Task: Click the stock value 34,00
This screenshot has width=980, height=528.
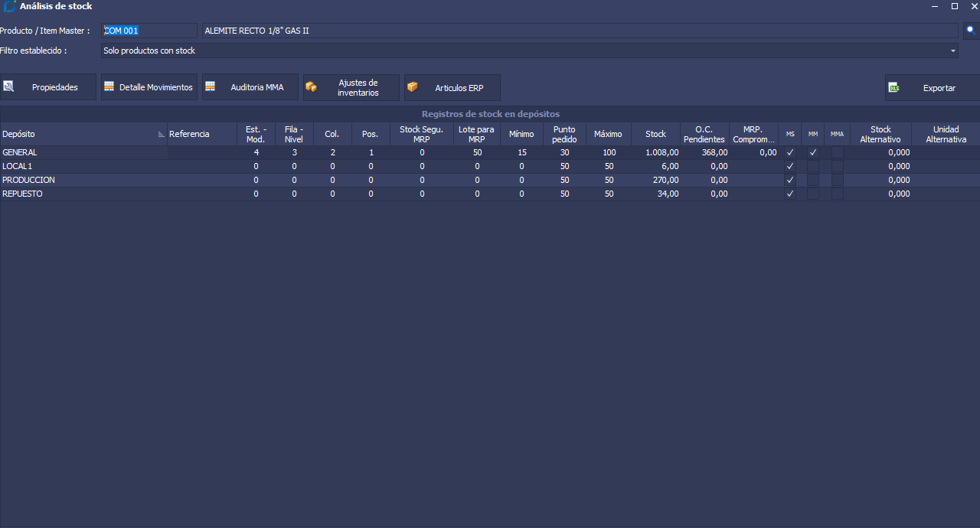Action: (668, 194)
